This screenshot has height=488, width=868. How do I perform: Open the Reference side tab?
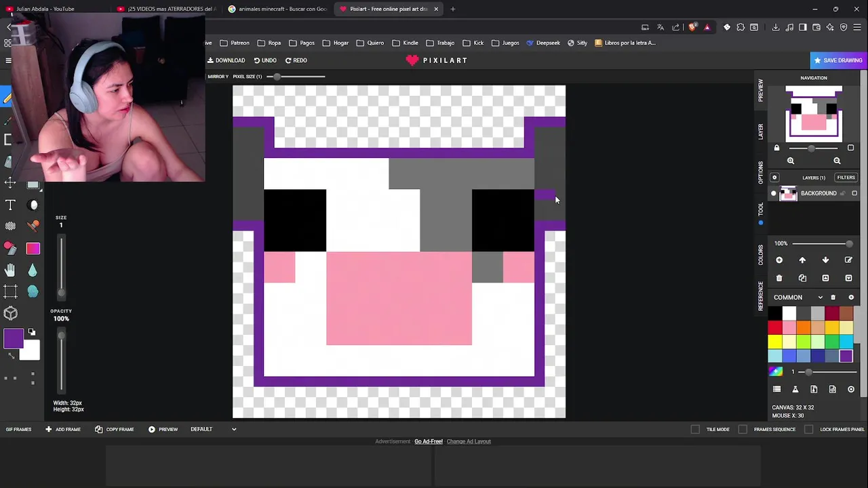(x=761, y=296)
